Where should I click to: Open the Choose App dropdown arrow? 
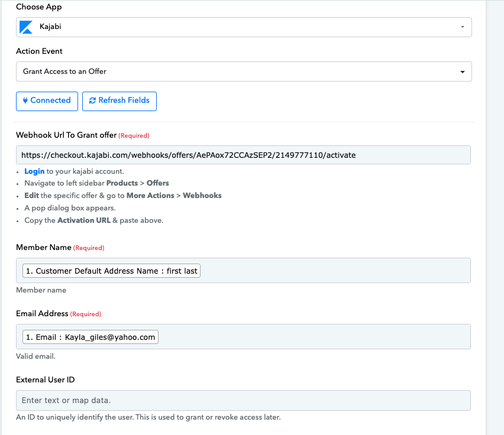pos(462,27)
